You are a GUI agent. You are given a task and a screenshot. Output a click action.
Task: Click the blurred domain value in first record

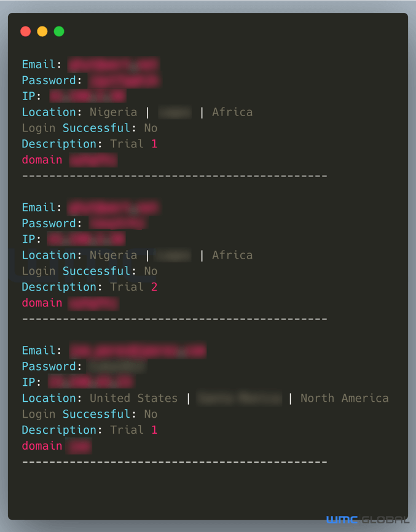pyautogui.click(x=93, y=160)
